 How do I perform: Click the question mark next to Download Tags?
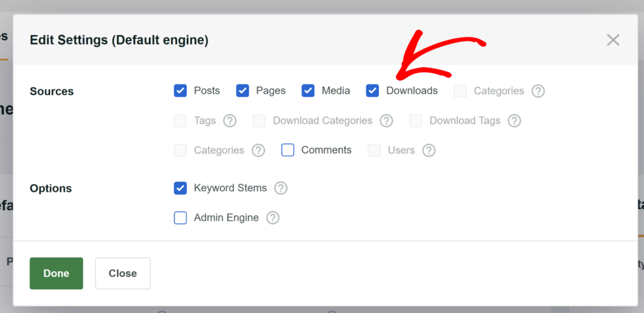pyautogui.click(x=515, y=121)
